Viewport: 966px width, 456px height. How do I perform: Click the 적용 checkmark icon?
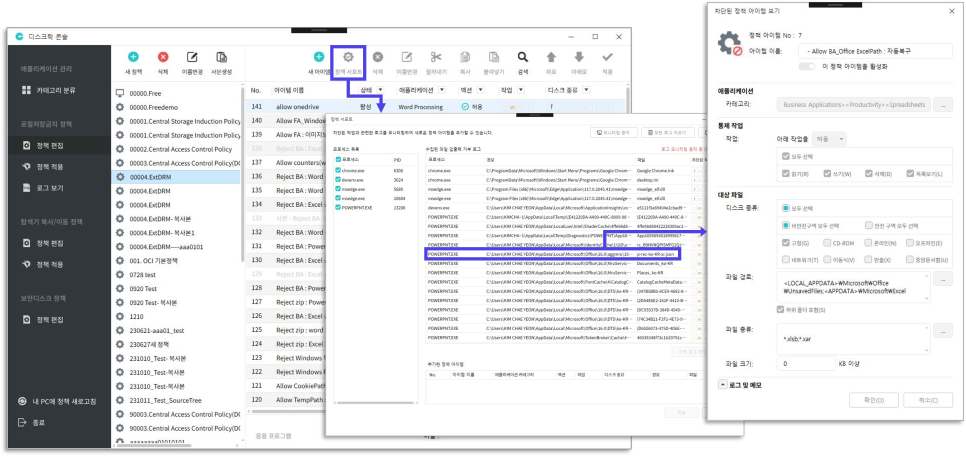(608, 57)
